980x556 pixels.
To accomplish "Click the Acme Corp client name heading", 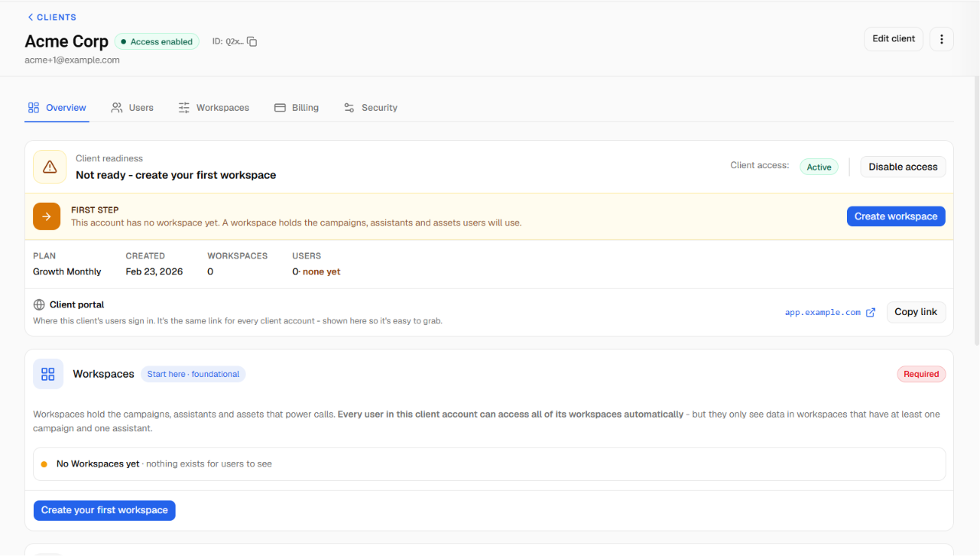I will point(67,41).
